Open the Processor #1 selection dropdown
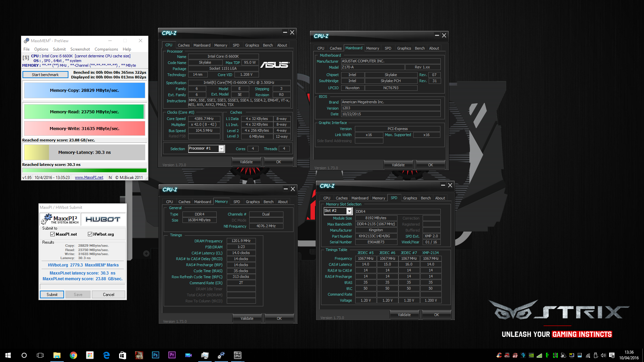This screenshot has width=644, height=362. click(x=221, y=149)
